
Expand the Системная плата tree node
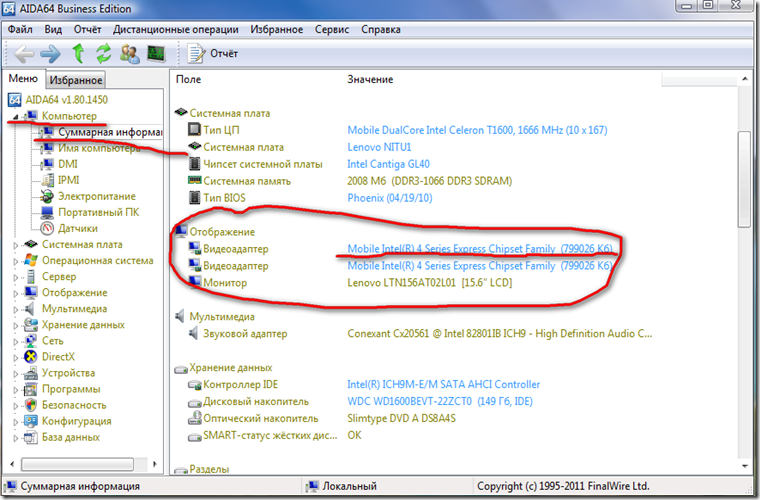coord(16,245)
